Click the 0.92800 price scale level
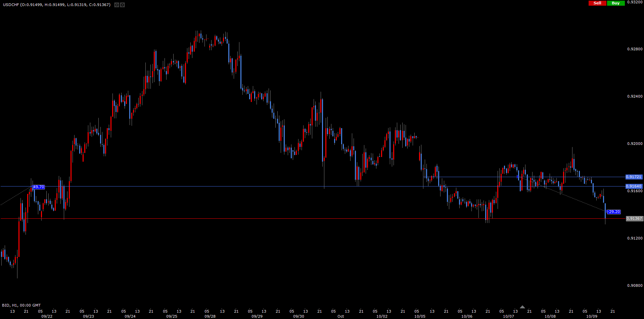The image size is (644, 319). coord(635,49)
